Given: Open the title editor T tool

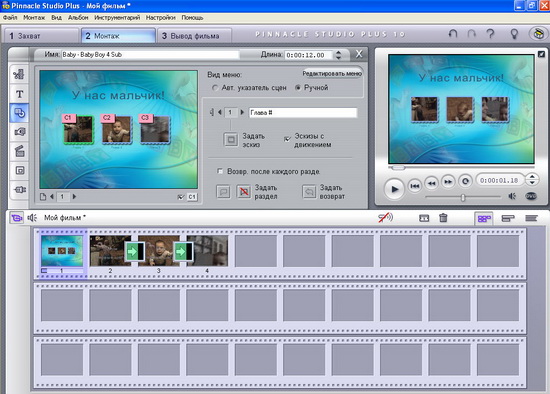Looking at the screenshot, I should pos(19,94).
